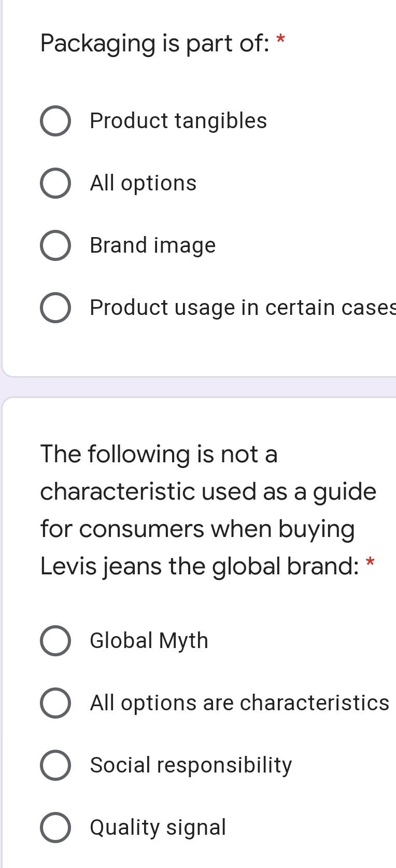The image size is (396, 868).
Task: Click the "Packaging is part of:" question title
Action: point(155,44)
